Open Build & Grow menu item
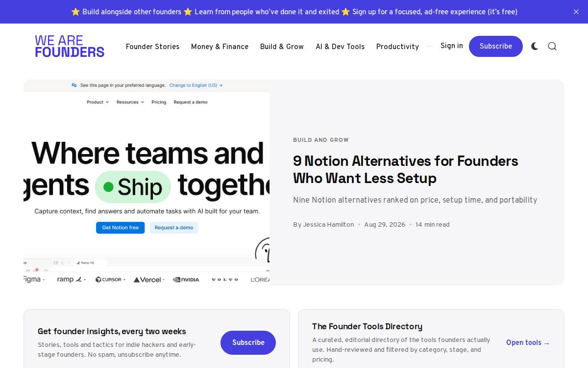 (x=282, y=47)
